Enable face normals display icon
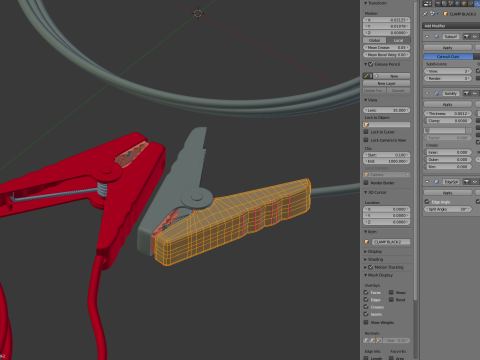Image resolution: width=480 pixels, height=360 pixels. coord(379,341)
